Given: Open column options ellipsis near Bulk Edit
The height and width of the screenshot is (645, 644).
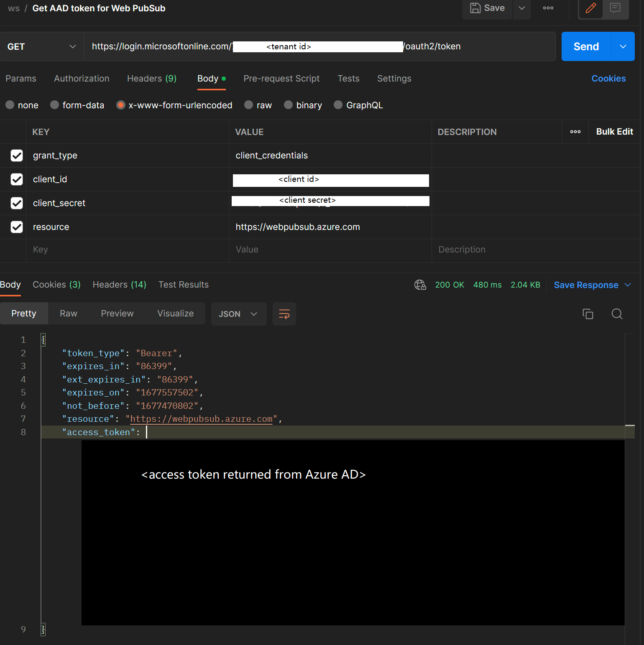Looking at the screenshot, I should click(575, 132).
